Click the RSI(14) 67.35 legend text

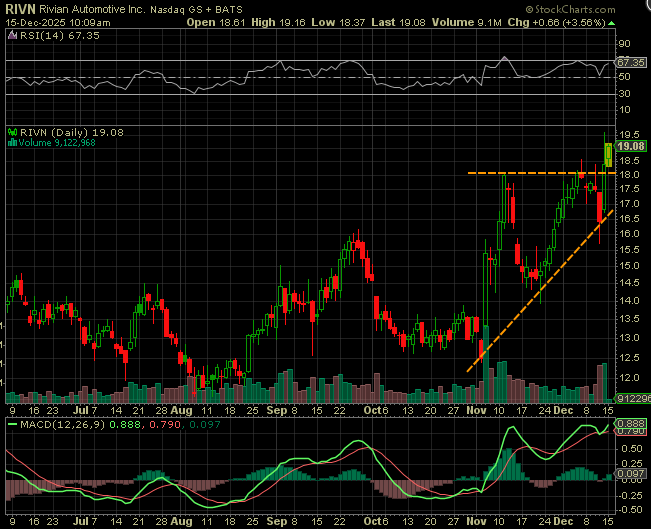coord(60,36)
